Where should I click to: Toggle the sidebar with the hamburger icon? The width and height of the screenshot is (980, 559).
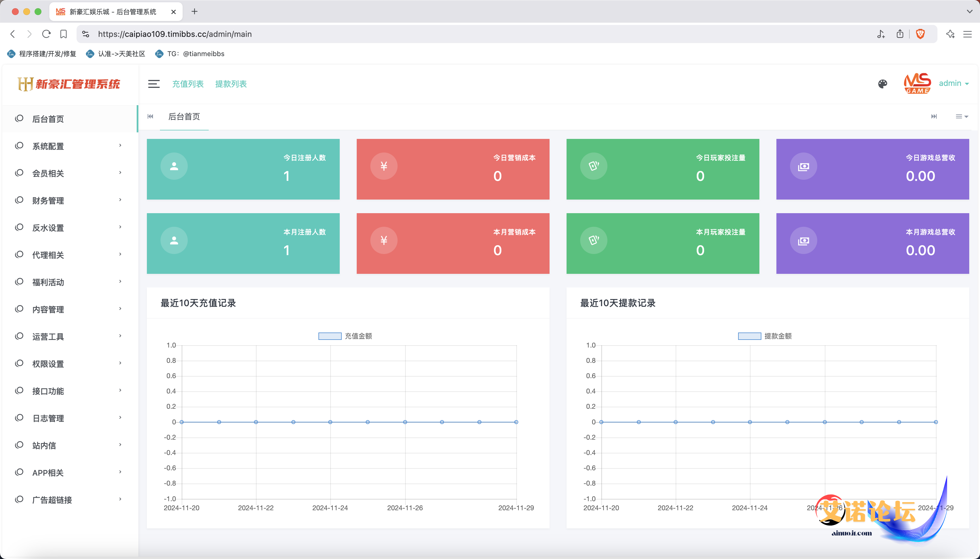coord(154,84)
